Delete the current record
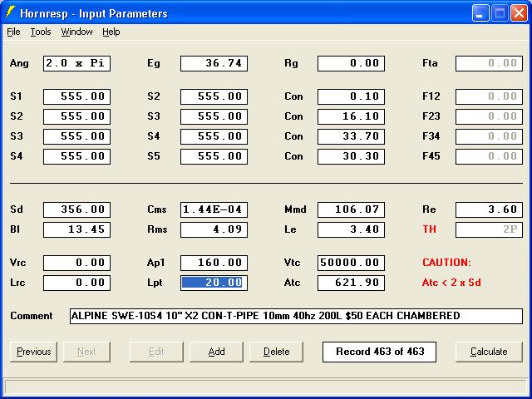532x399 pixels. (276, 352)
